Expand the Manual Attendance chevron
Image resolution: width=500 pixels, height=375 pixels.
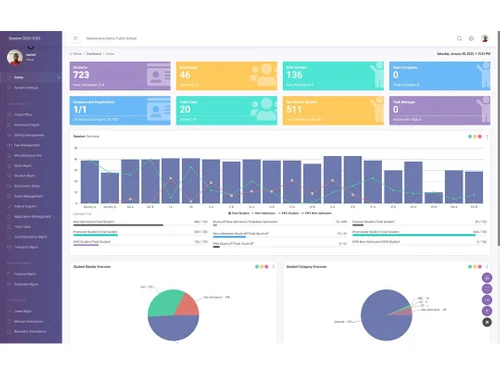click(54, 321)
